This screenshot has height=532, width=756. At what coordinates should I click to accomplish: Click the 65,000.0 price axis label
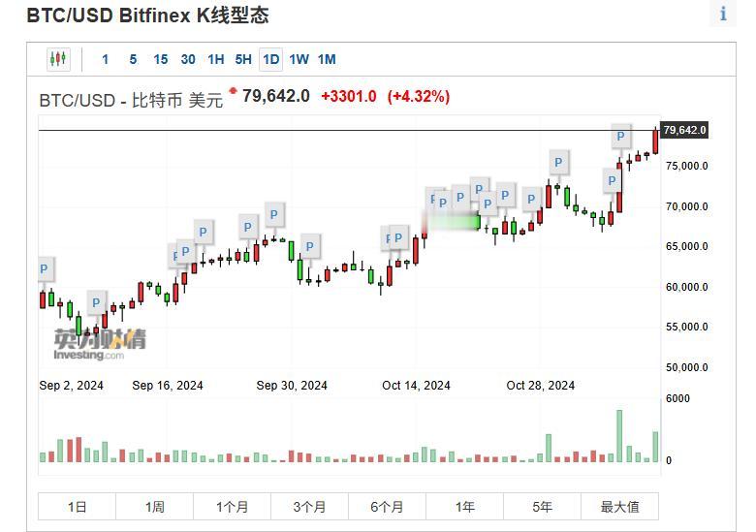[686, 246]
